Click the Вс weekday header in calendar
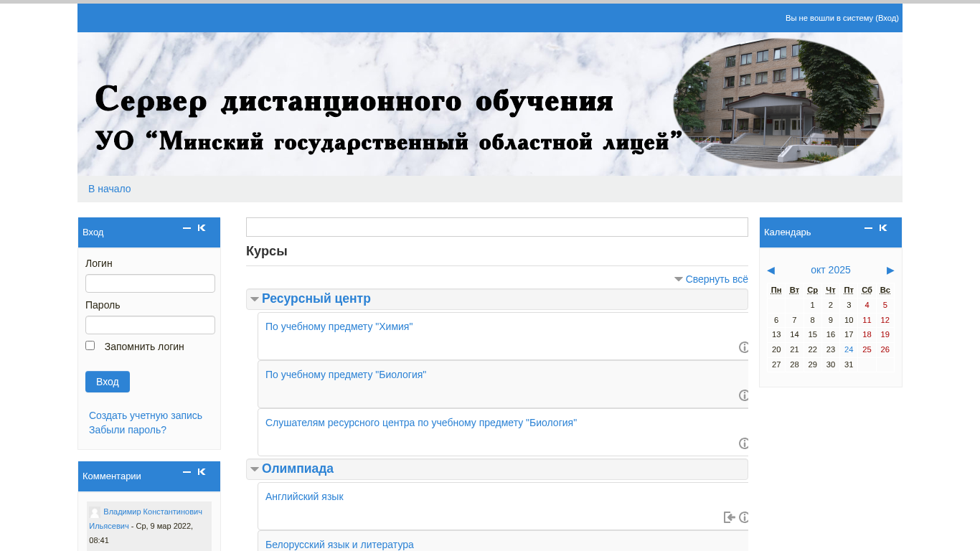The height and width of the screenshot is (551, 980). [x=885, y=290]
